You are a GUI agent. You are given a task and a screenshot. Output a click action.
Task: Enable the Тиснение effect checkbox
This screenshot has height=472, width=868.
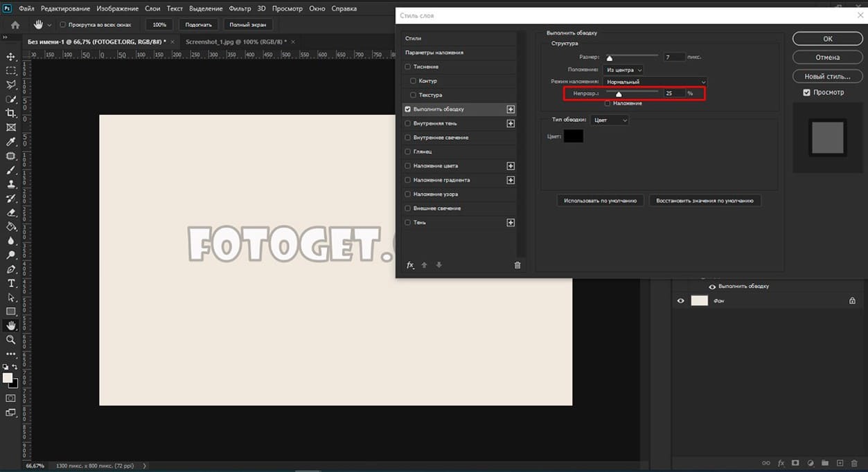pyautogui.click(x=408, y=67)
